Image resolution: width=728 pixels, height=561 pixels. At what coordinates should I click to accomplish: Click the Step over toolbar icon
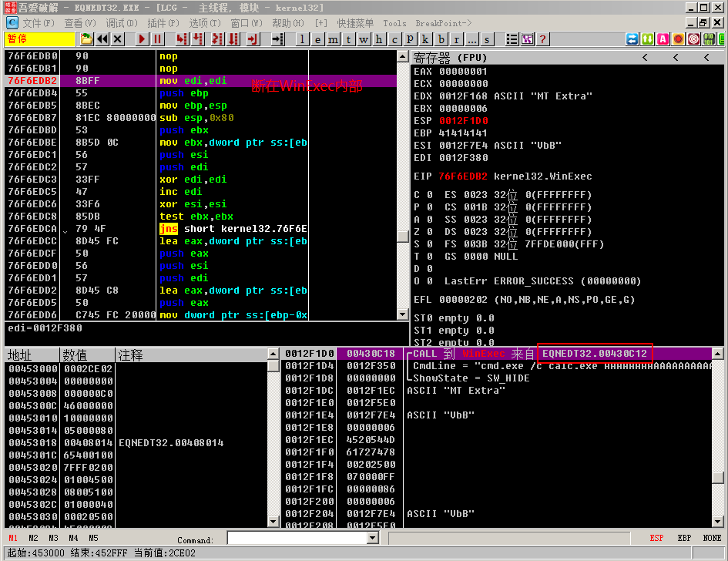198,39
